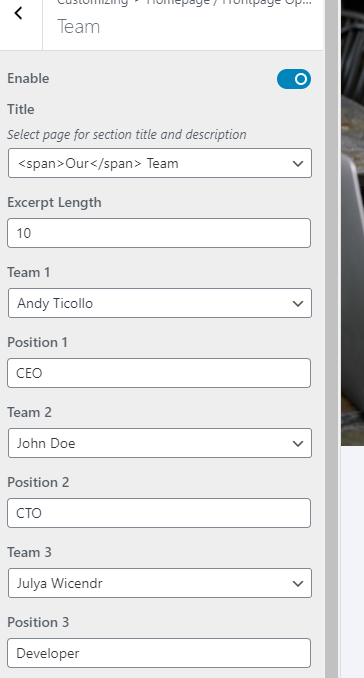This screenshot has width=364, height=678.
Task: Click the Team panel heading text
Action: tap(79, 26)
